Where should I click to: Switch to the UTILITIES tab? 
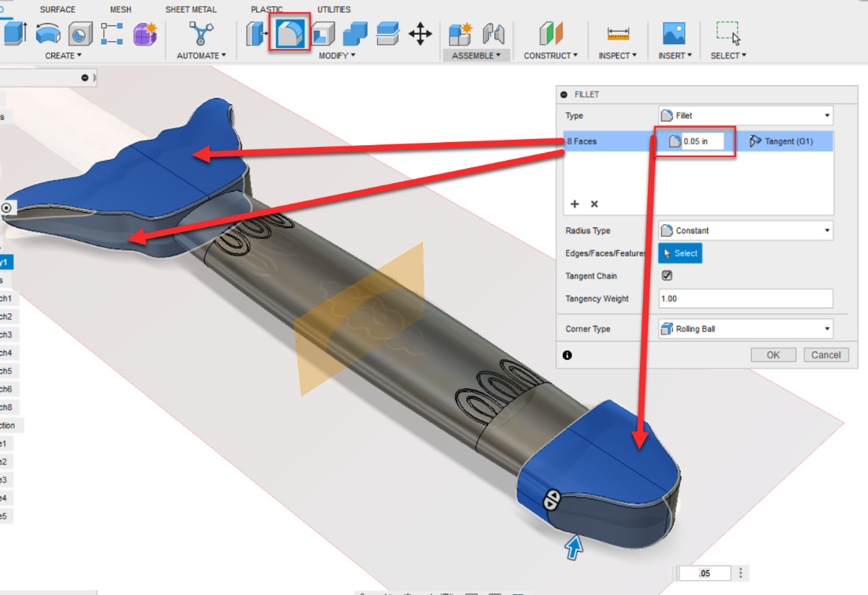[x=333, y=9]
